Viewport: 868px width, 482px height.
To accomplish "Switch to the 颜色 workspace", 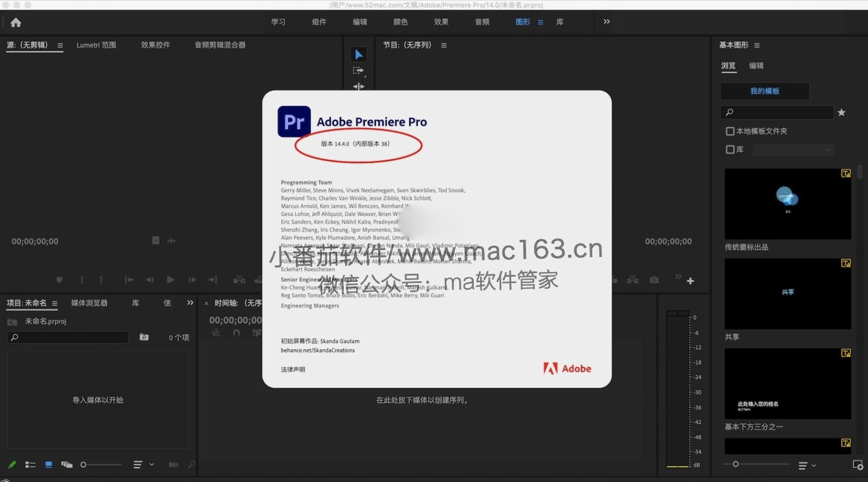I will click(401, 22).
